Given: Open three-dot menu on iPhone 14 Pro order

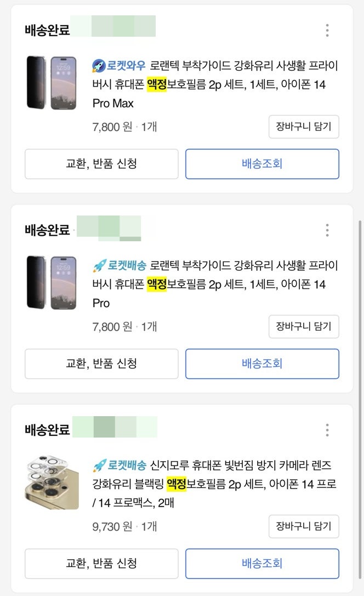Looking at the screenshot, I should pos(327,230).
